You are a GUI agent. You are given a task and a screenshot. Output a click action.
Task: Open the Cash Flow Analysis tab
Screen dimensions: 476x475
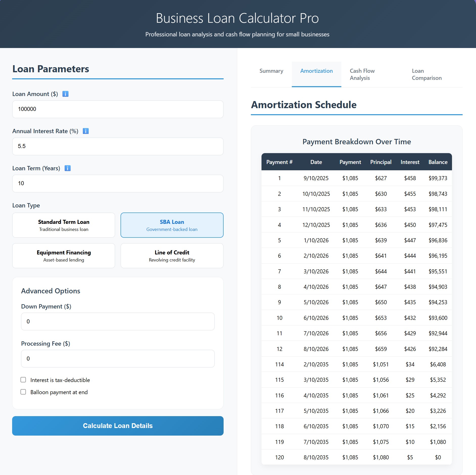coord(362,74)
